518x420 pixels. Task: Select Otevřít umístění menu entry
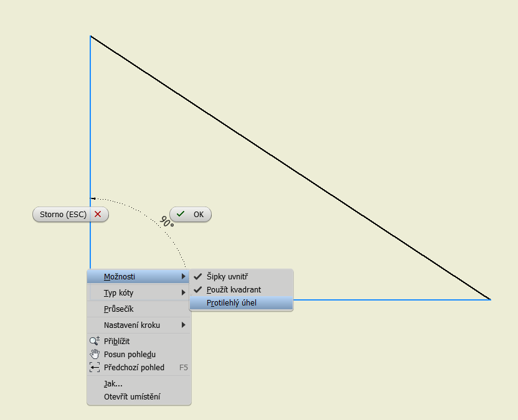[132, 396]
